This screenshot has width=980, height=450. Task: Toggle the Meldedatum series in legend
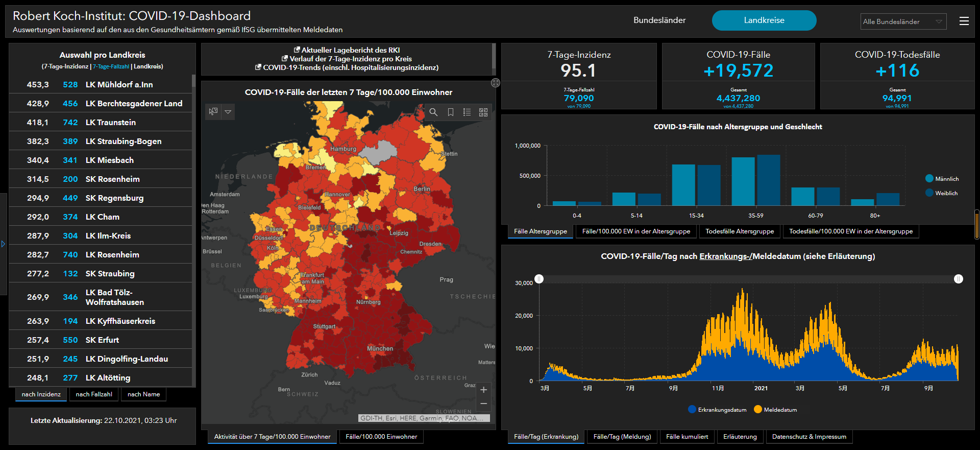point(775,410)
